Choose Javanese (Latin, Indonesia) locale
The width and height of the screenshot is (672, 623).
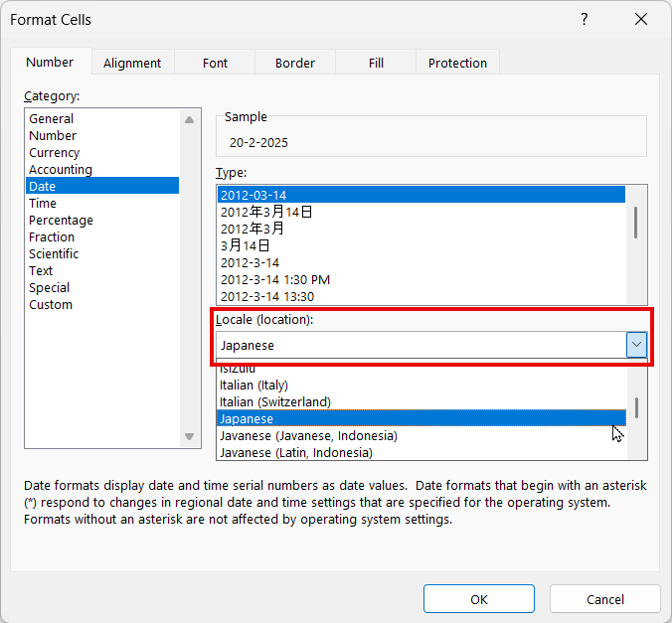(x=421, y=452)
